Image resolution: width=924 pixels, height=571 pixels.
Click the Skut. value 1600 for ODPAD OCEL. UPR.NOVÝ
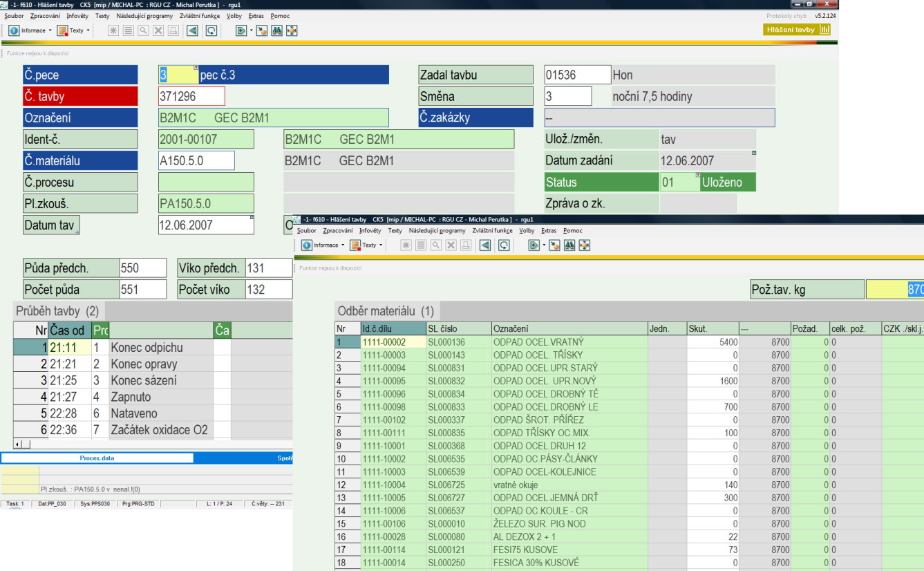pyautogui.click(x=712, y=381)
